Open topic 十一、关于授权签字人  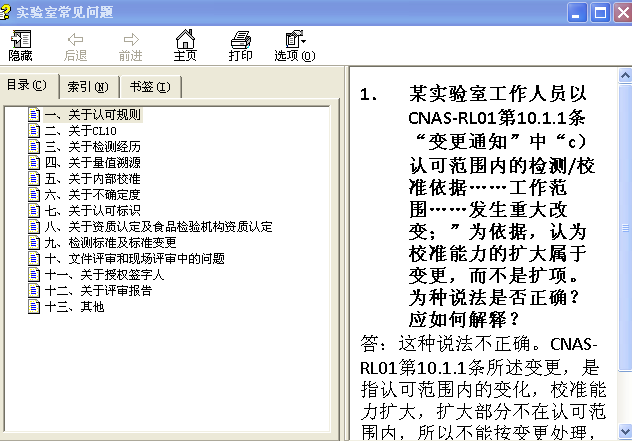point(104,275)
